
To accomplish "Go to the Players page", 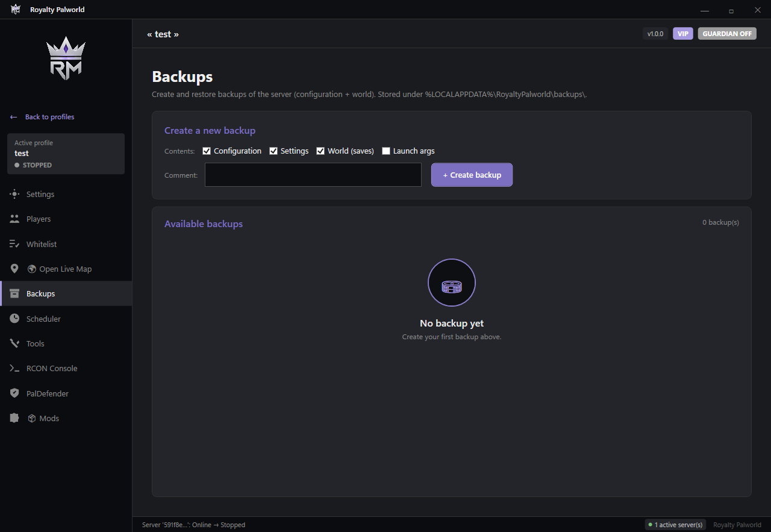I will [66, 219].
